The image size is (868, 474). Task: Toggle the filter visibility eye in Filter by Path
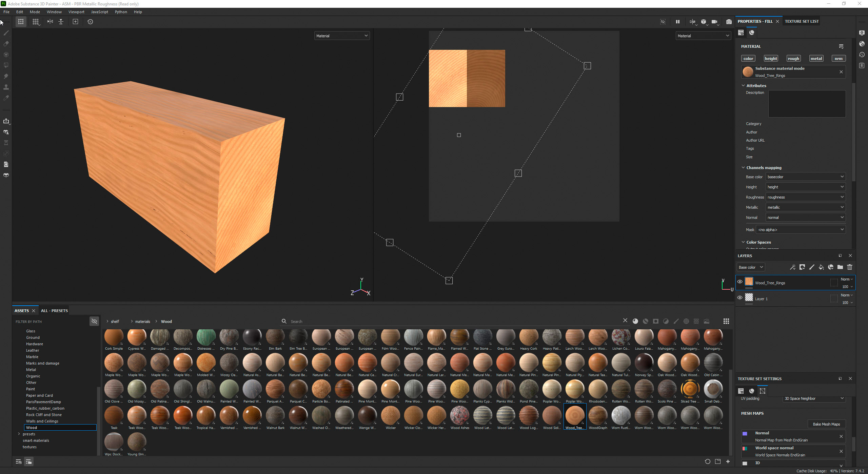94,321
